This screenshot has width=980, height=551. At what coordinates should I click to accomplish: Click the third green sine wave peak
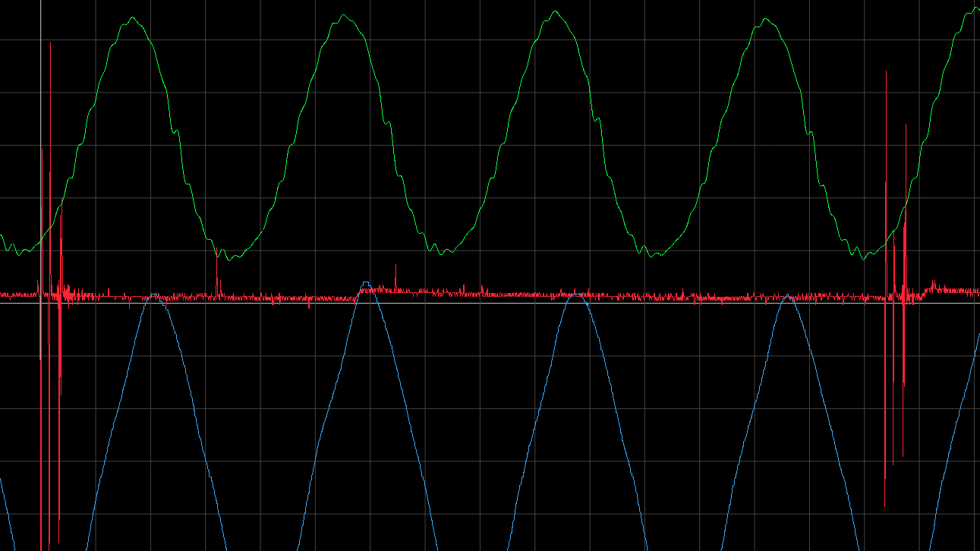coord(558,13)
